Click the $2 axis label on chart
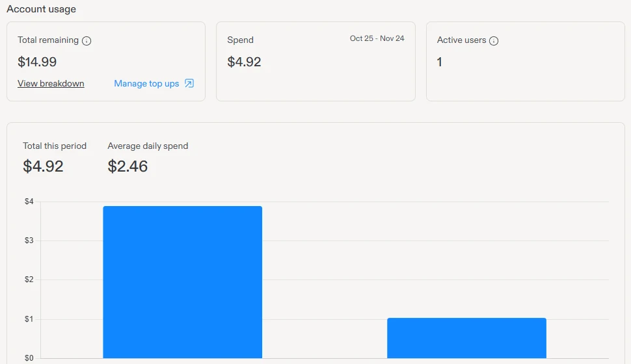631x364 pixels. [29, 279]
